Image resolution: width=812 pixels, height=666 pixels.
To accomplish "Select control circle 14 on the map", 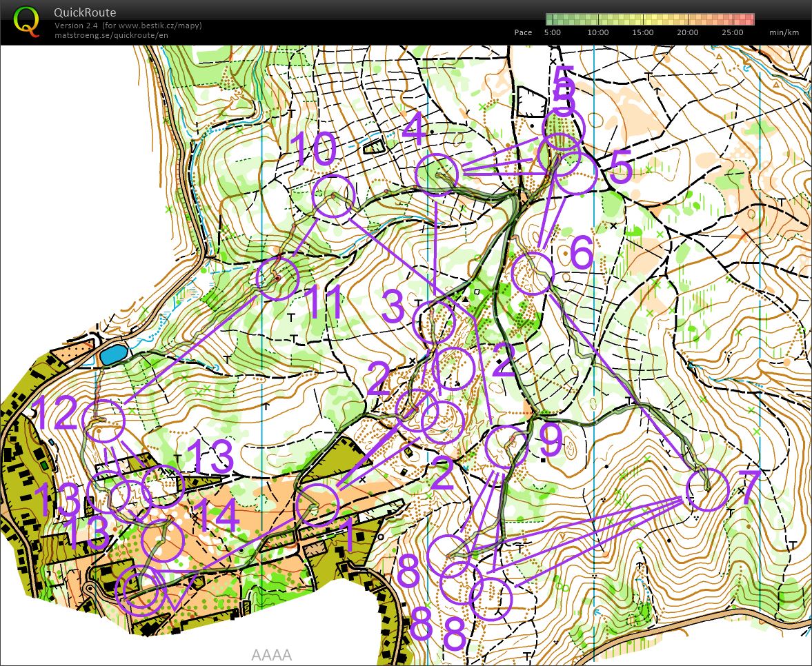I will 163,541.
